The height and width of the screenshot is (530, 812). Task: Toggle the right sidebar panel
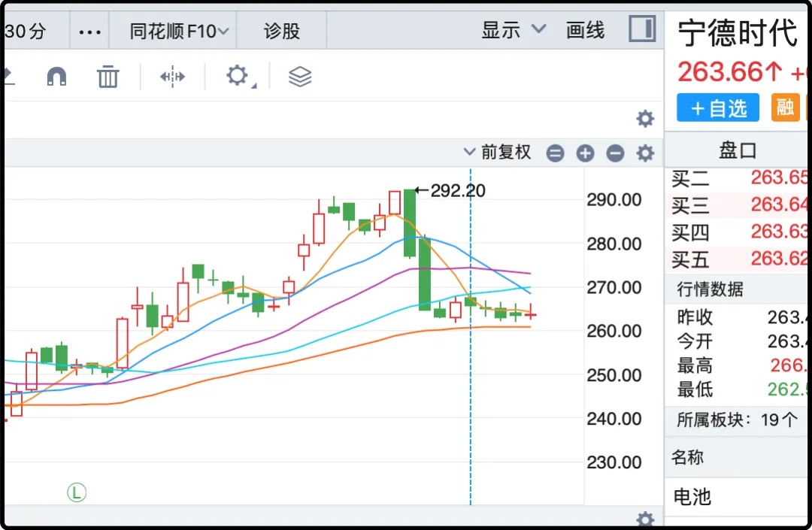pos(642,31)
